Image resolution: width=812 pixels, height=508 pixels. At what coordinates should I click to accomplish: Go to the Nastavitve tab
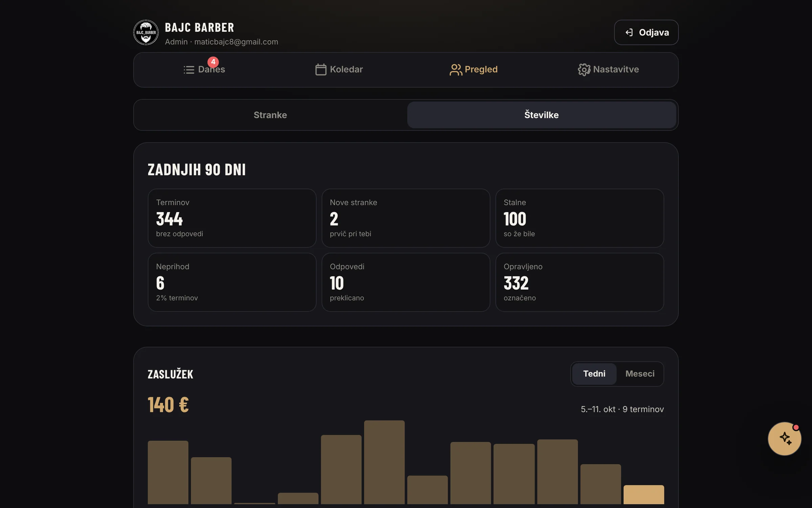(608, 69)
